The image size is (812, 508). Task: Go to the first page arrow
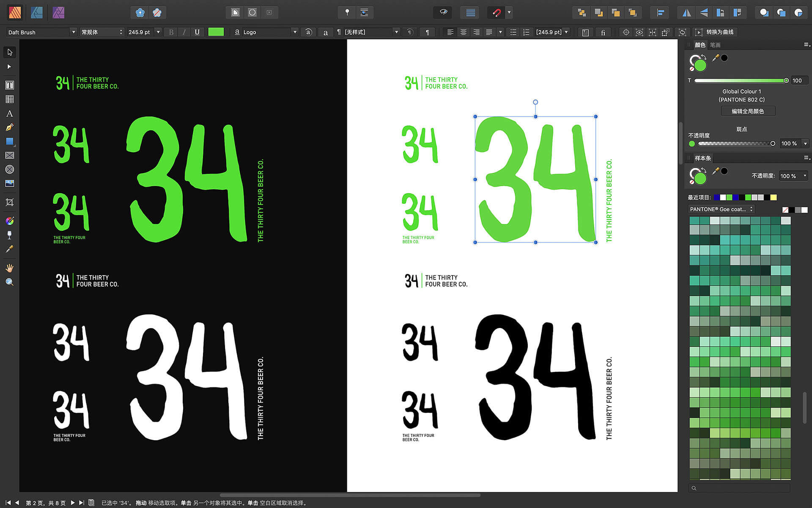click(x=8, y=503)
